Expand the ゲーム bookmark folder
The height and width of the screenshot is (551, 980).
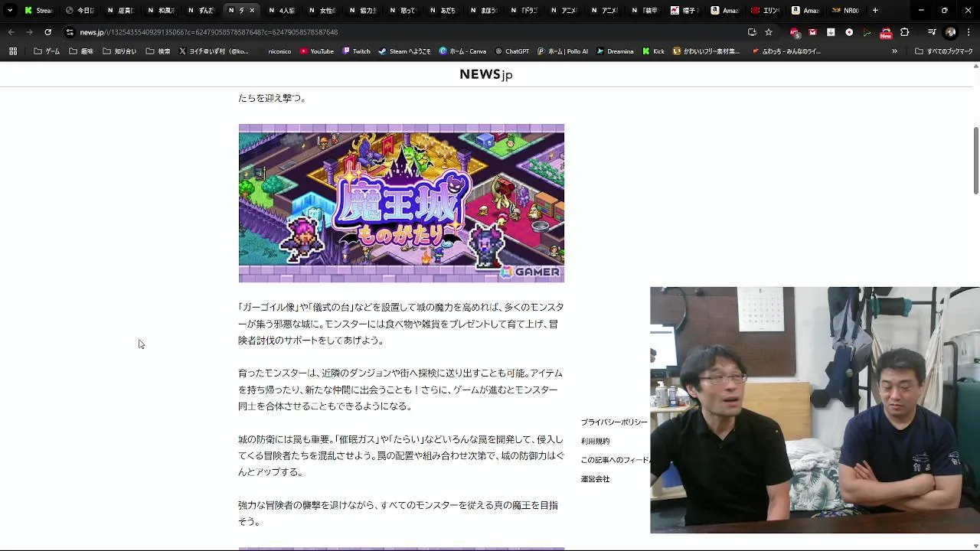pyautogui.click(x=47, y=51)
